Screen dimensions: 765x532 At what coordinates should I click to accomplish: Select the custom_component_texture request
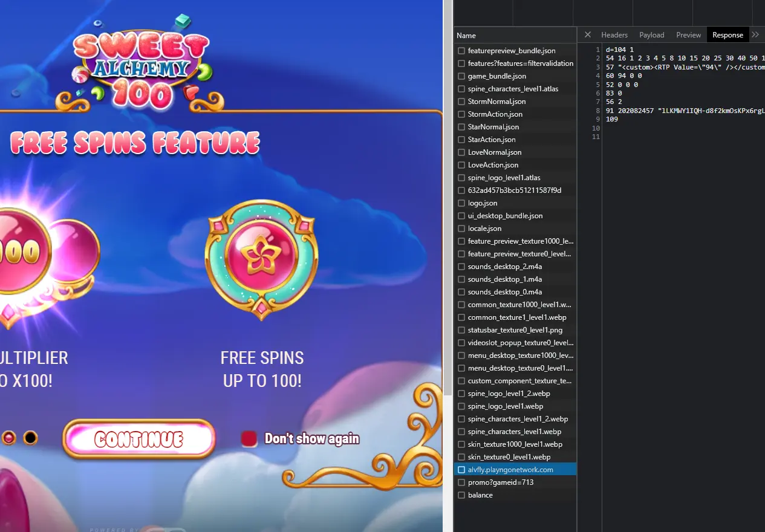[515, 381]
